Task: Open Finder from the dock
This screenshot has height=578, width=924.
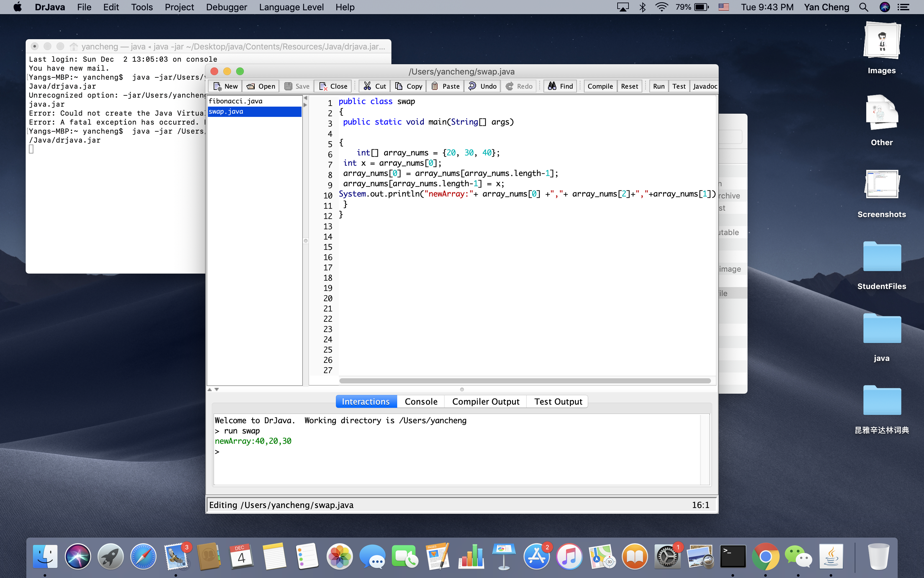Action: tap(45, 556)
